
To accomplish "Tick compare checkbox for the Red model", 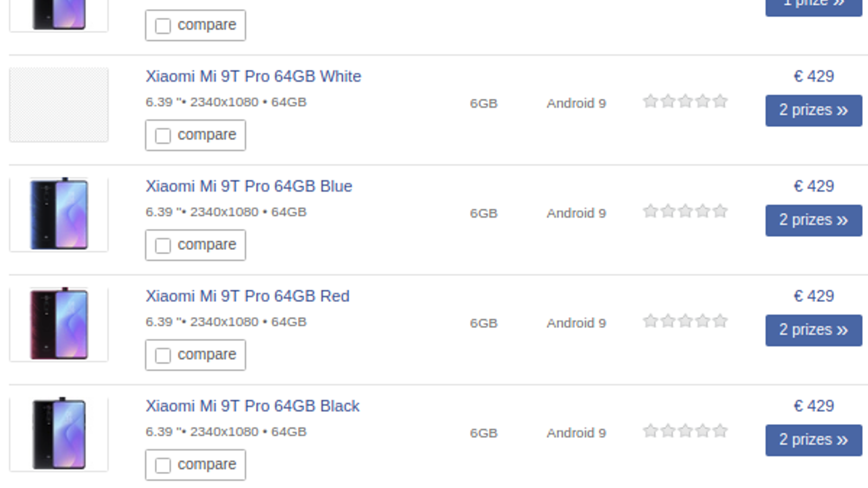I will pos(163,355).
